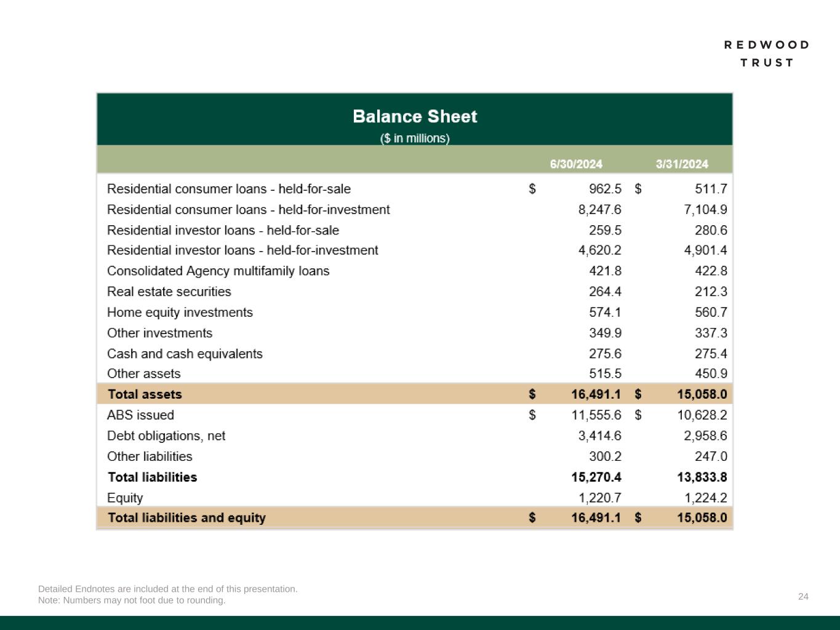This screenshot has height=630, width=840.
Task: Click the Total assets row label
Action: click(x=145, y=394)
